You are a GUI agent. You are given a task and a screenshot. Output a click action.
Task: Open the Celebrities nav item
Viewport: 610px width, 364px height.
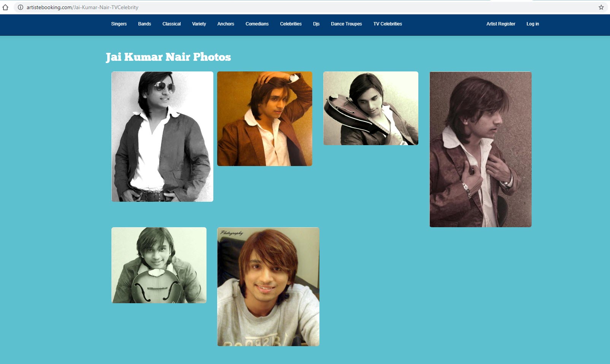click(x=291, y=24)
